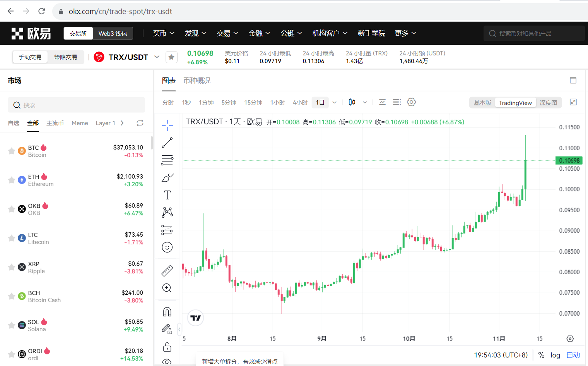Select the ruler measure tool
Image resolution: width=588 pixels, height=366 pixels.
pyautogui.click(x=167, y=270)
